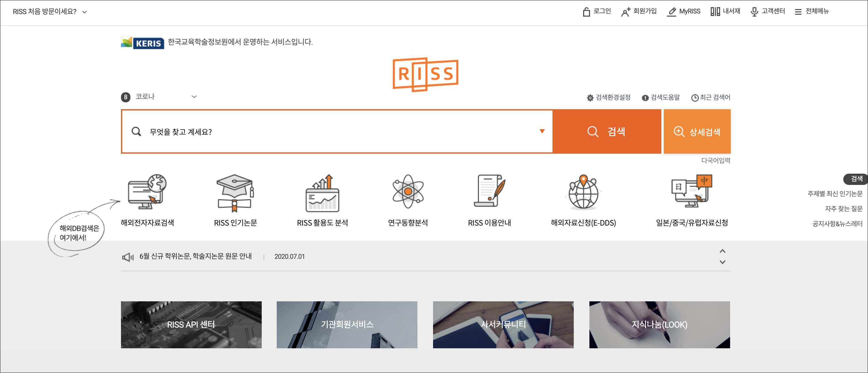Click the 검색환경설정 gear icon
This screenshot has width=868, height=373.
(590, 98)
